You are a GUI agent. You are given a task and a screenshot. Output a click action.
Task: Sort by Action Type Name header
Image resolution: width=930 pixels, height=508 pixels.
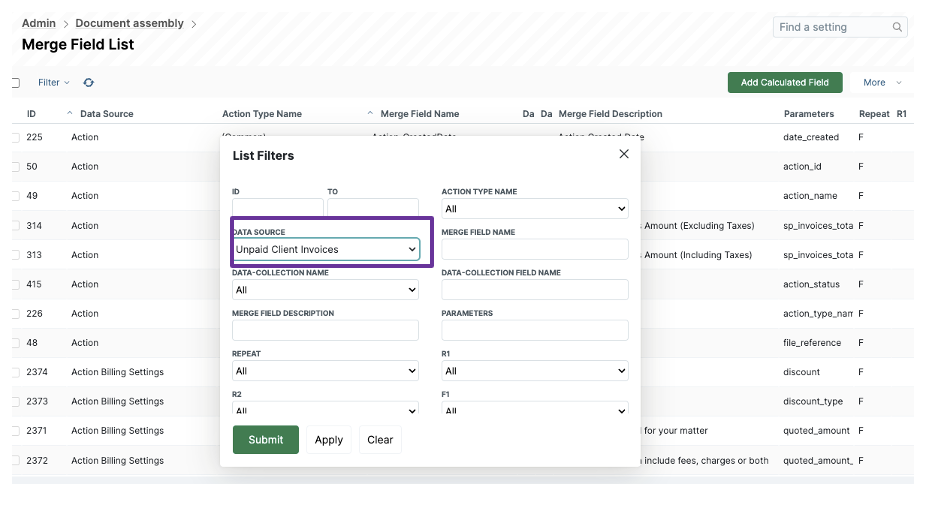click(262, 114)
